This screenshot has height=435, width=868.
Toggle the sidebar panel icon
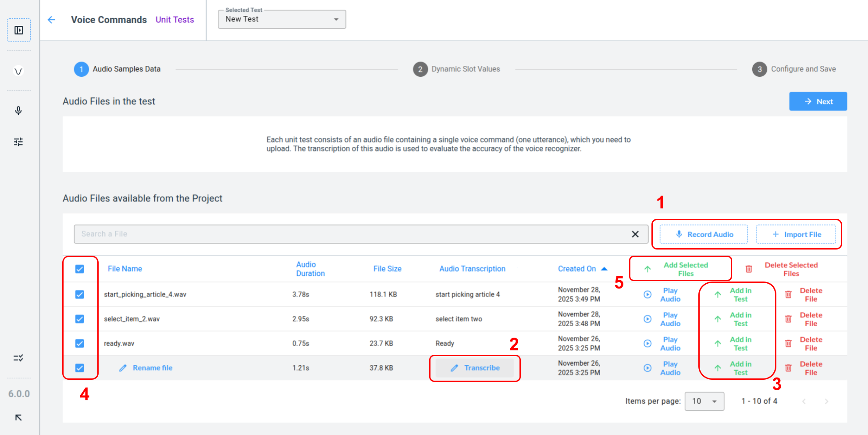(x=19, y=30)
